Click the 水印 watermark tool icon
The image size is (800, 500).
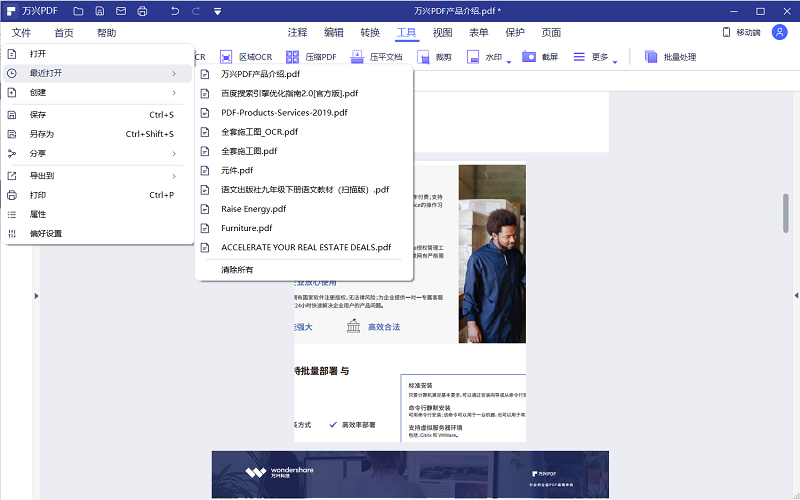473,57
